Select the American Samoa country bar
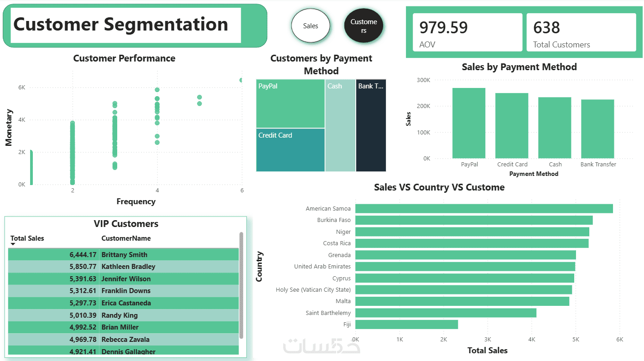This screenshot has width=644, height=361. pos(484,208)
